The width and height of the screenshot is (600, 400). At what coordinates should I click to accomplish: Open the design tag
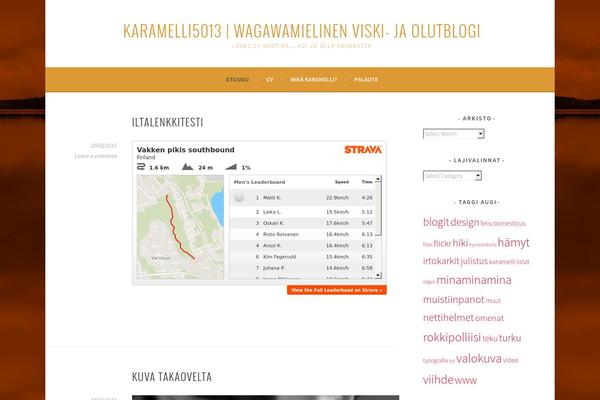(x=465, y=222)
